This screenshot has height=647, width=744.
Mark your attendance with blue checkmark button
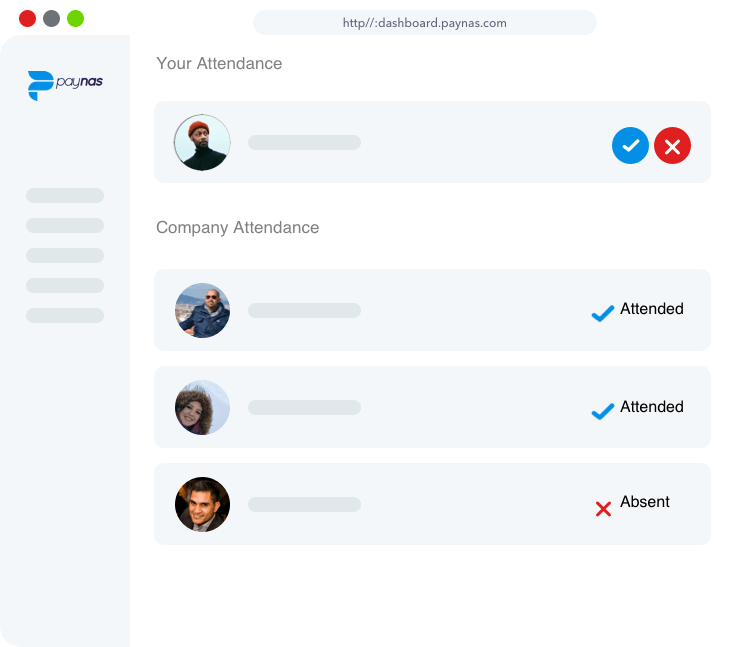tap(630, 146)
